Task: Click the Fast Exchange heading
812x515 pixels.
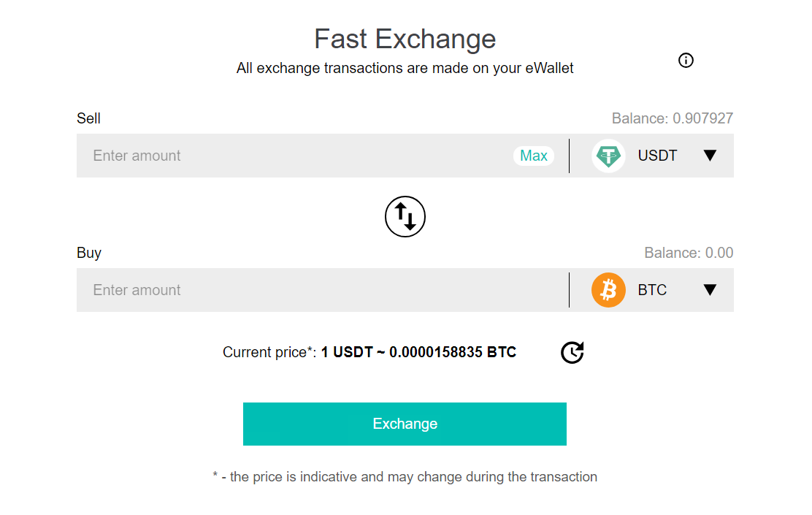Action: tap(405, 39)
